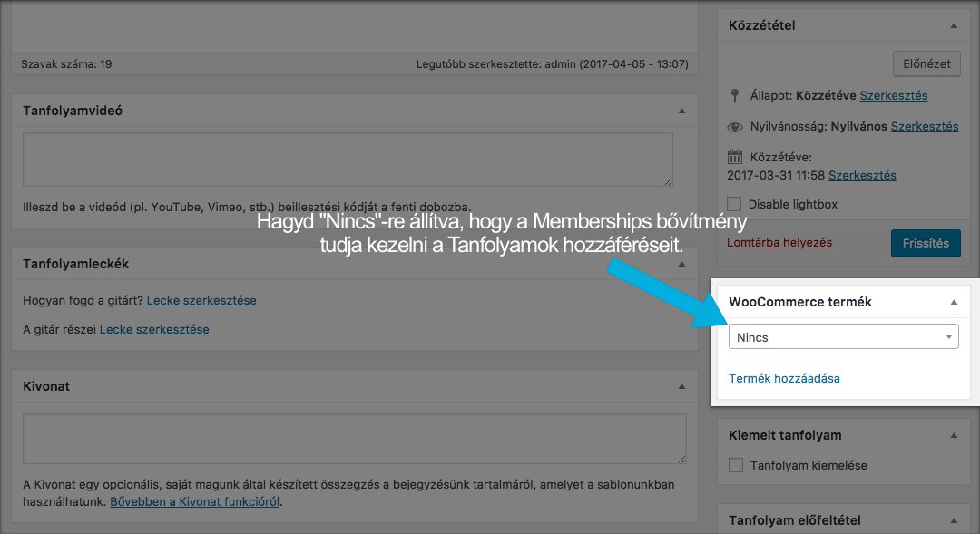Image resolution: width=980 pixels, height=534 pixels.
Task: Edit the 'A gitár részei' lesson
Action: (x=153, y=329)
